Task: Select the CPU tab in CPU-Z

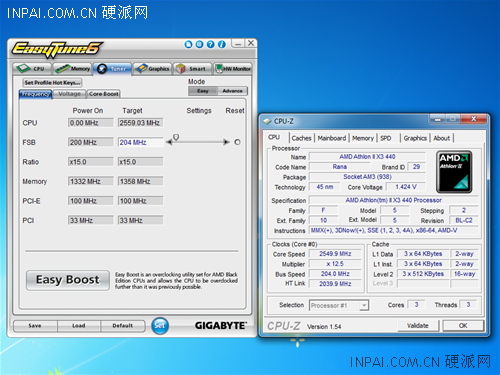Action: (274, 137)
